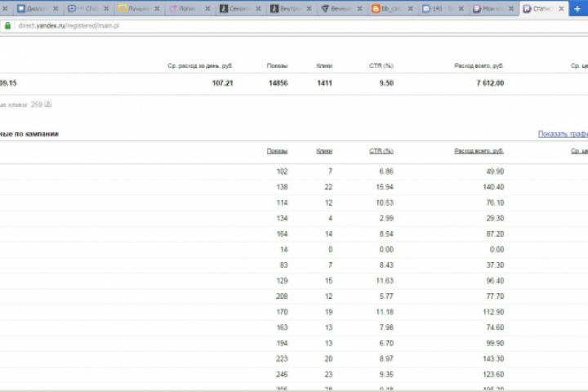
Task: Switch to the '143' tab
Action: (442, 9)
